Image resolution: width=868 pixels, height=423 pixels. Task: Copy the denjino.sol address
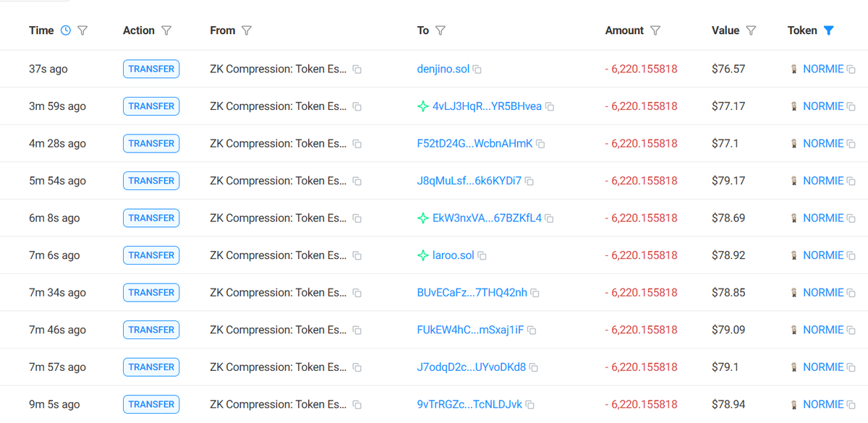[477, 69]
